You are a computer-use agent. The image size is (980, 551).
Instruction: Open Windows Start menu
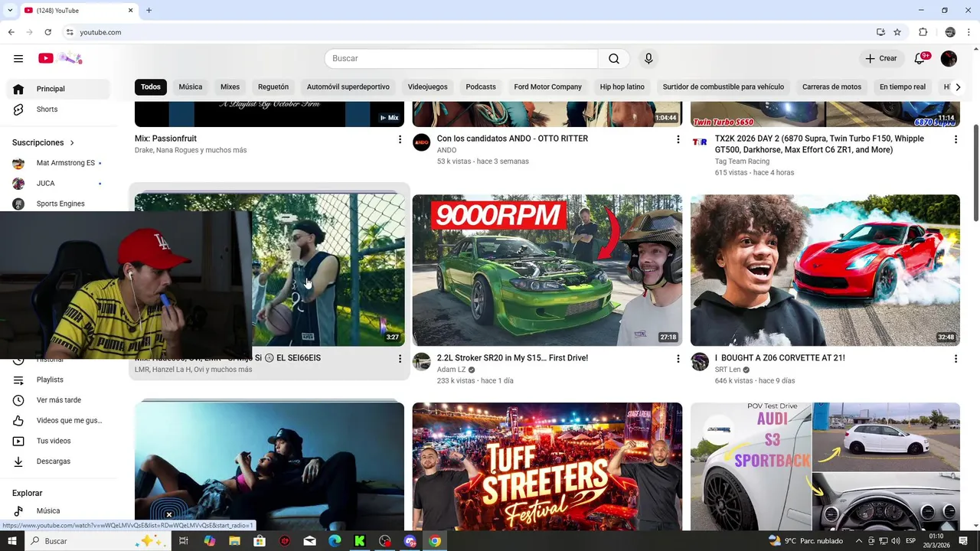11,541
